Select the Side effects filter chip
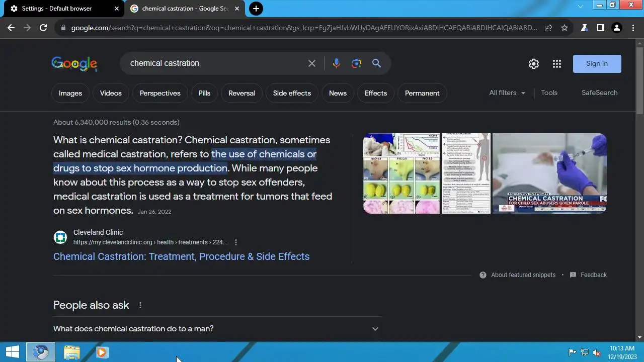Screen dimensions: 644x362 [x=292, y=93]
